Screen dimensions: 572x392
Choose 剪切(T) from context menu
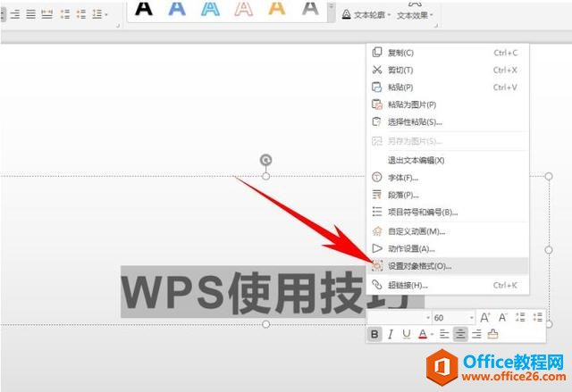(x=448, y=70)
